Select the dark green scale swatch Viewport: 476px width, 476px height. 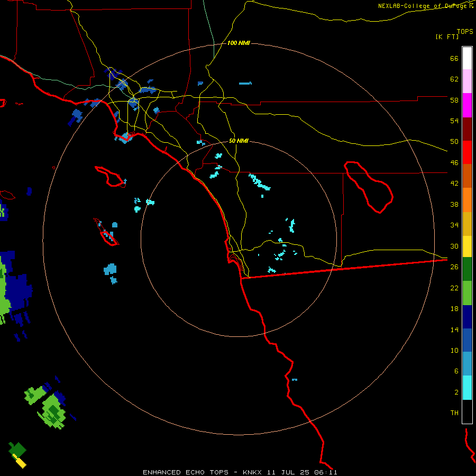(x=467, y=269)
